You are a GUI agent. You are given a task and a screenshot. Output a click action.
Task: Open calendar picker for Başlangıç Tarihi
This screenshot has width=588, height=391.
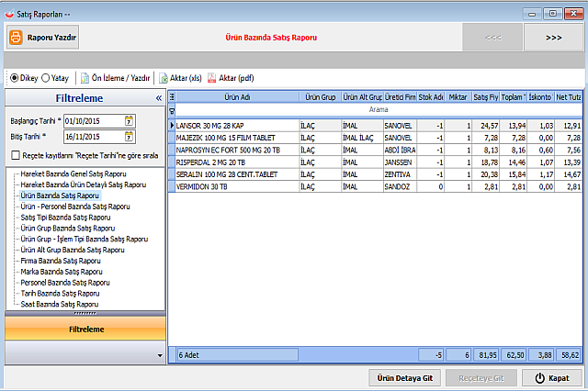[129, 121]
